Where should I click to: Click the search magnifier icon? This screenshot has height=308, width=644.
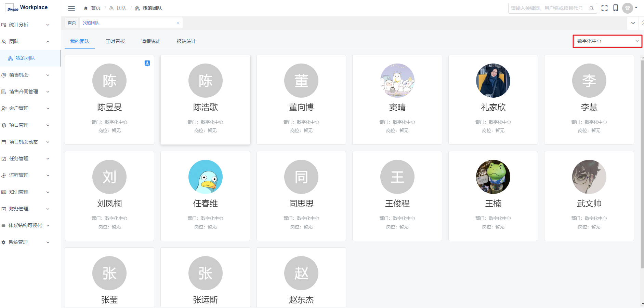(591, 8)
